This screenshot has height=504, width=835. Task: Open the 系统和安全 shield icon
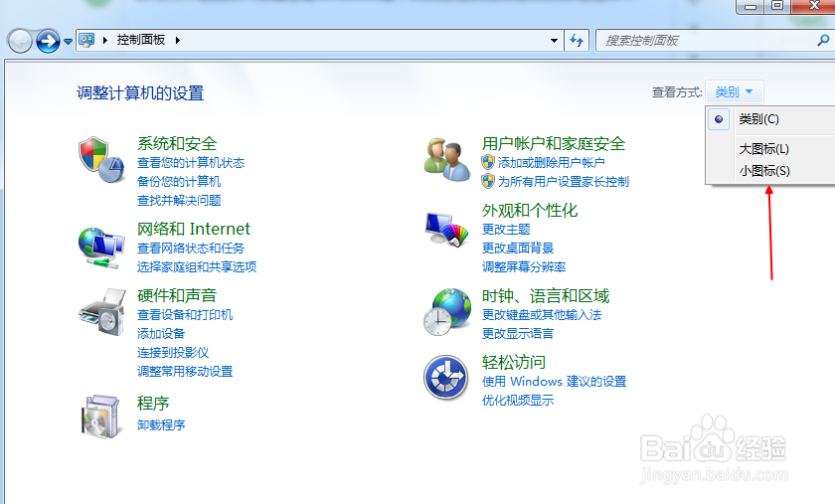click(x=101, y=159)
